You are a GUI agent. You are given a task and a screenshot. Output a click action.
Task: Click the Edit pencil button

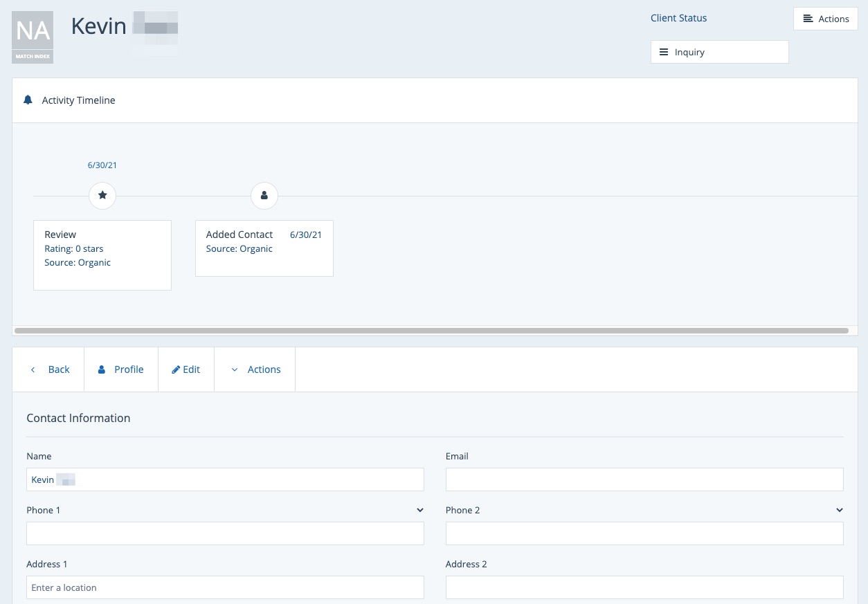186,369
